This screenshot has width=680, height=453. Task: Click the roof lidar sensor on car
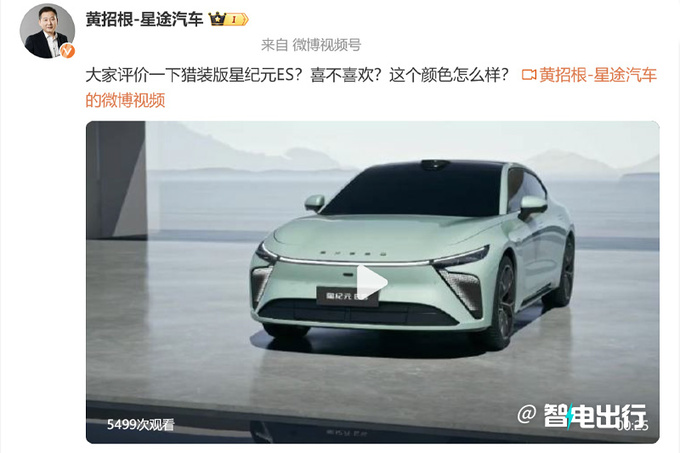pyautogui.click(x=435, y=165)
